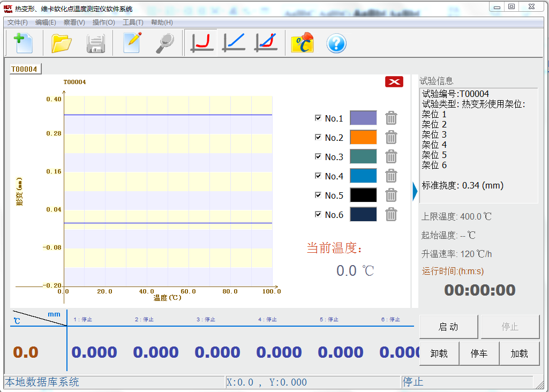Uncheck the No.3 curve checkbox
Image resolution: width=549 pixels, height=392 pixels.
pyautogui.click(x=318, y=156)
